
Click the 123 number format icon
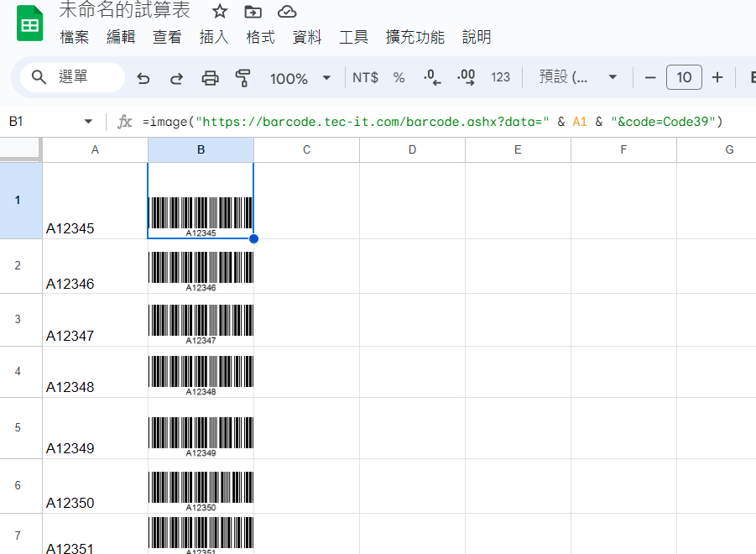(x=500, y=77)
